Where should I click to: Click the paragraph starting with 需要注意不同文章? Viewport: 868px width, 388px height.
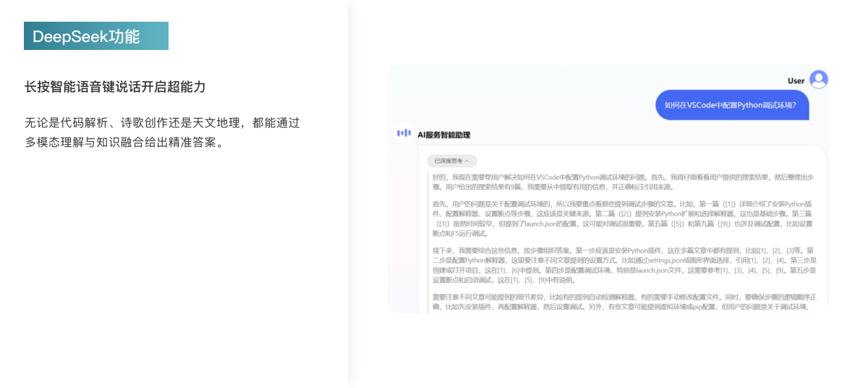point(622,302)
